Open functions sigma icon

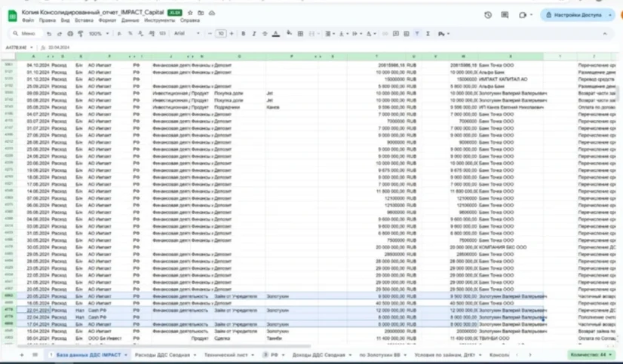[x=428, y=34]
